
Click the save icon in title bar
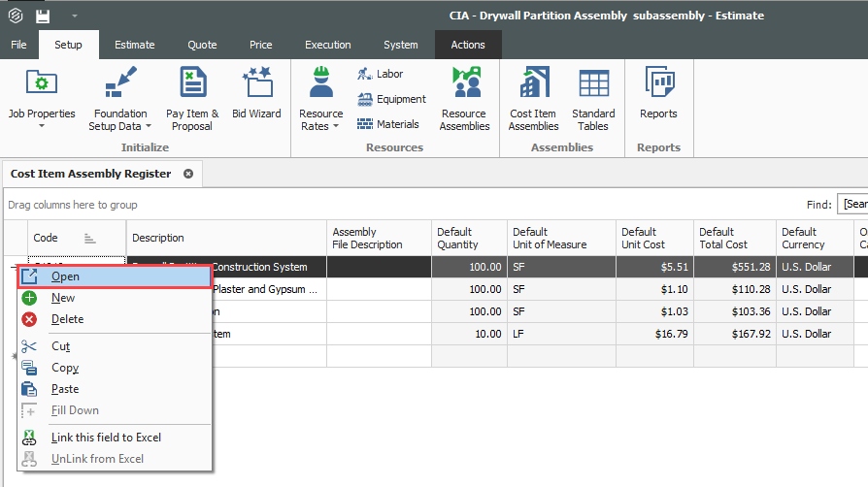43,16
